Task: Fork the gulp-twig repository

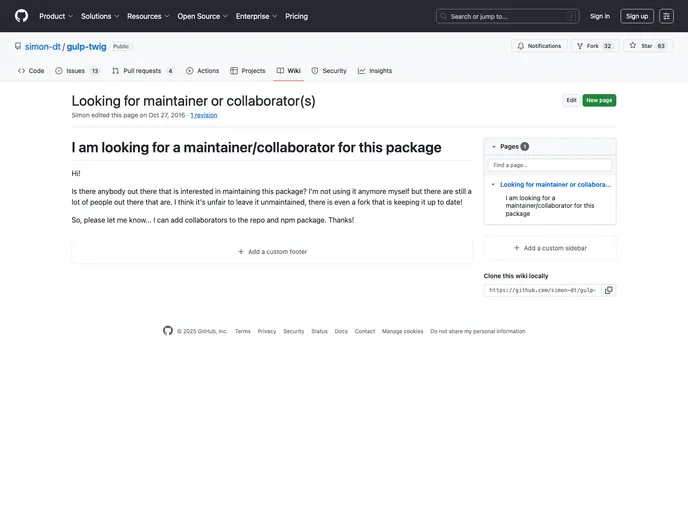Action: click(x=593, y=46)
